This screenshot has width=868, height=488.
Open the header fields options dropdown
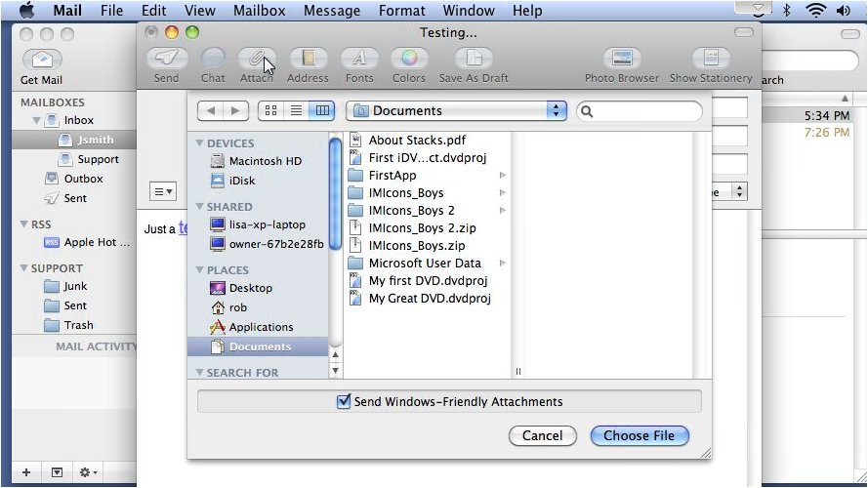coord(163,191)
